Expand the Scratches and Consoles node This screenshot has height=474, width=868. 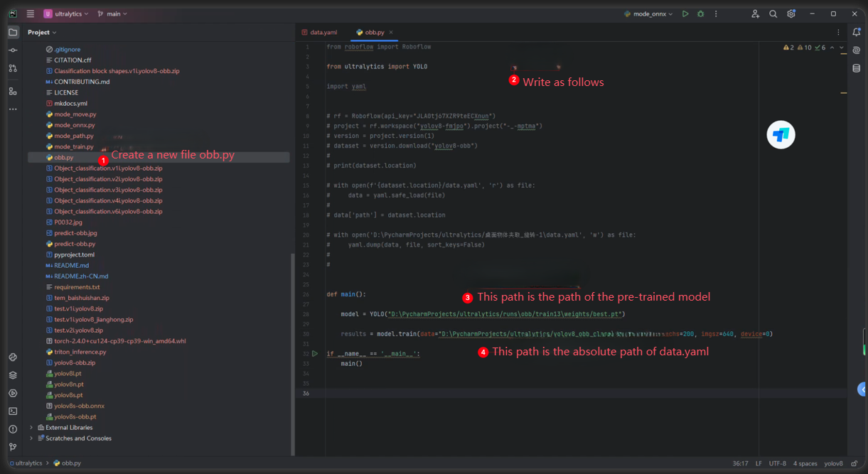pyautogui.click(x=31, y=438)
